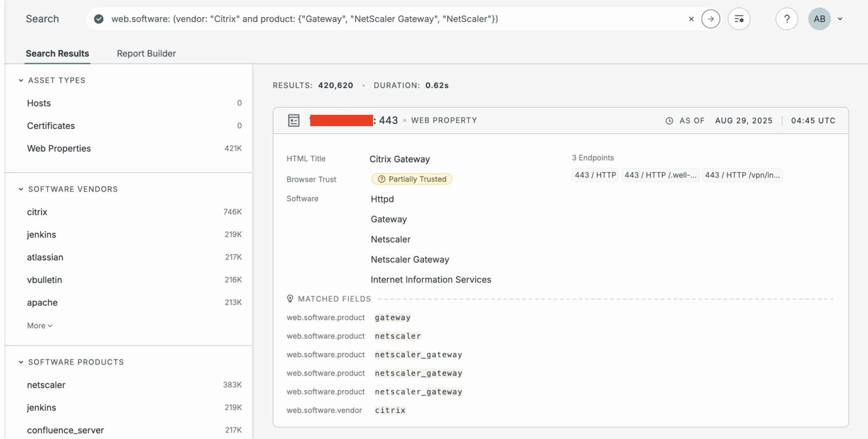Click the Partially Trusted badge

(x=412, y=179)
